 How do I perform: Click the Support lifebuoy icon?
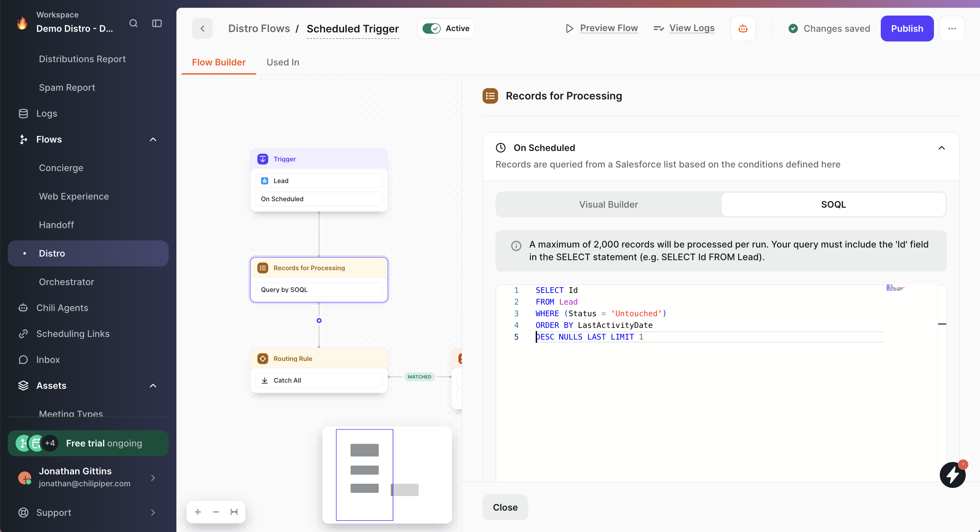[23, 513]
